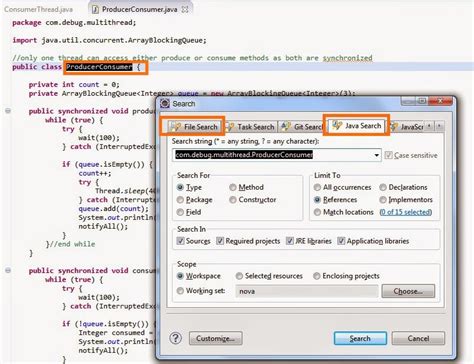474x364 pixels.
Task: Select the Workspace scope radio button
Action: pyautogui.click(x=180, y=276)
